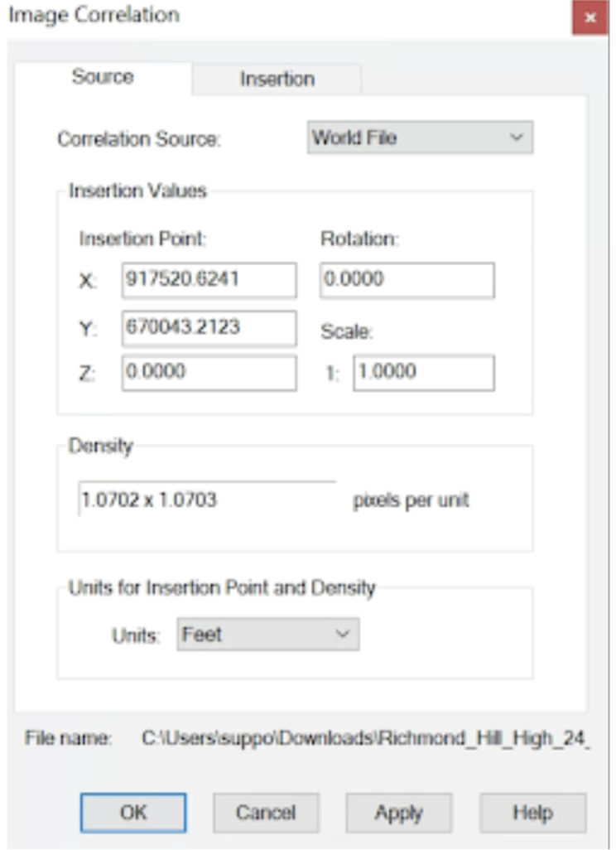616x850 pixels.
Task: Click the Rotation value field
Action: pyautogui.click(x=407, y=280)
